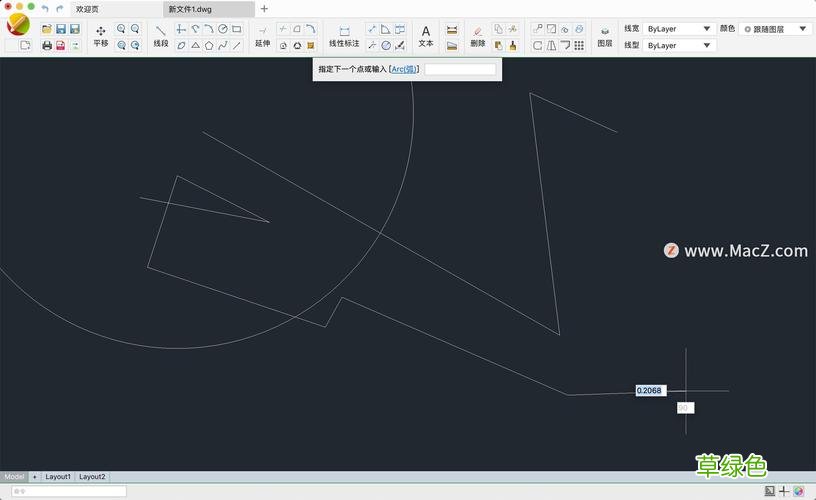Click the 删除 erase tool
Image resolution: width=816 pixels, height=500 pixels.
pos(477,36)
